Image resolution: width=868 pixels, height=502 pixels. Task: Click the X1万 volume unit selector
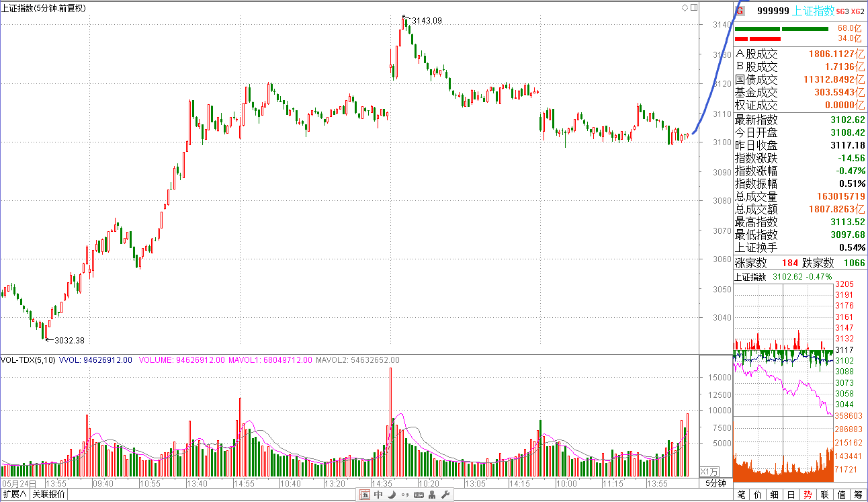[x=709, y=471]
